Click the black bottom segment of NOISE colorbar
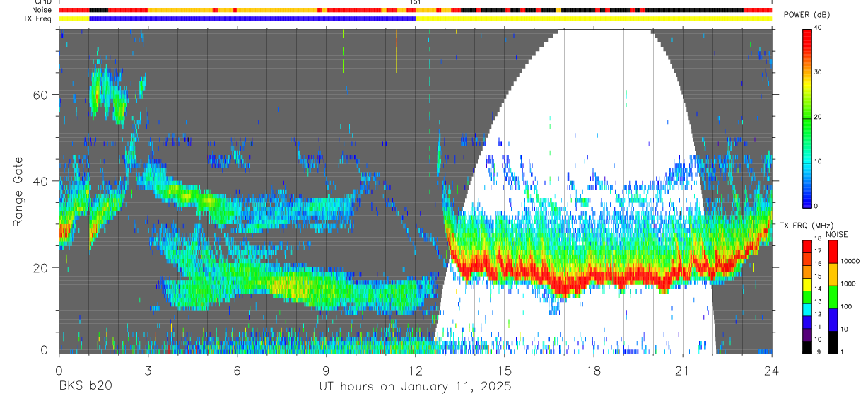Screen dimensions: 868x401 (x=833, y=342)
